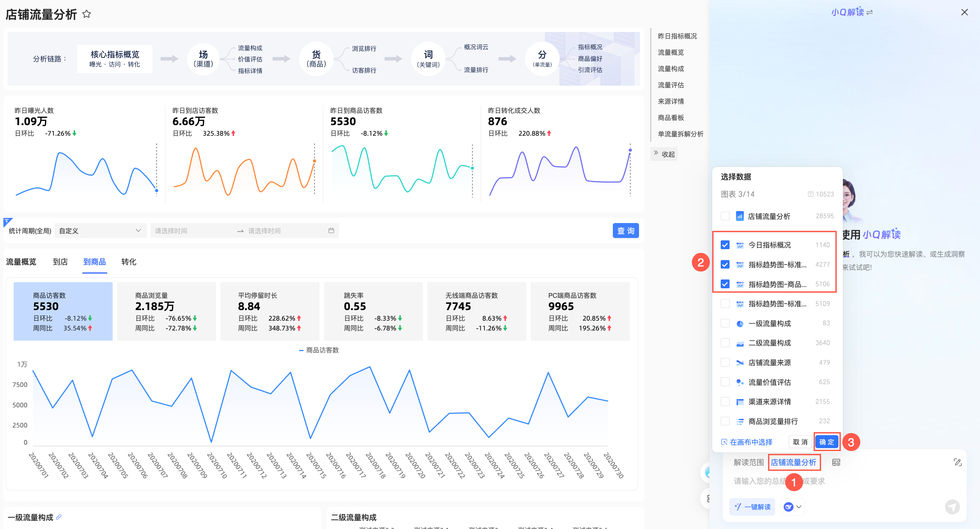Jump to 昨日指标概况 in side nav
Screen dimensions: 980x529
click(x=677, y=36)
